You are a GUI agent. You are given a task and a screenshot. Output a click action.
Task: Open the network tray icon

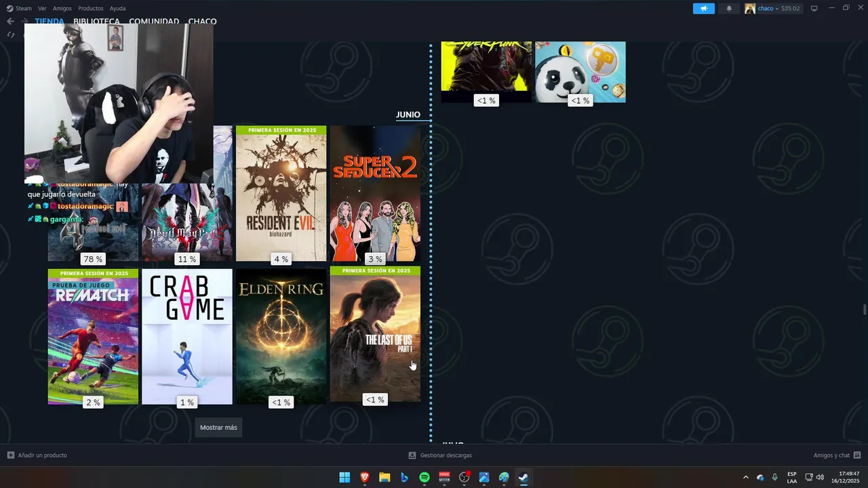click(809, 477)
